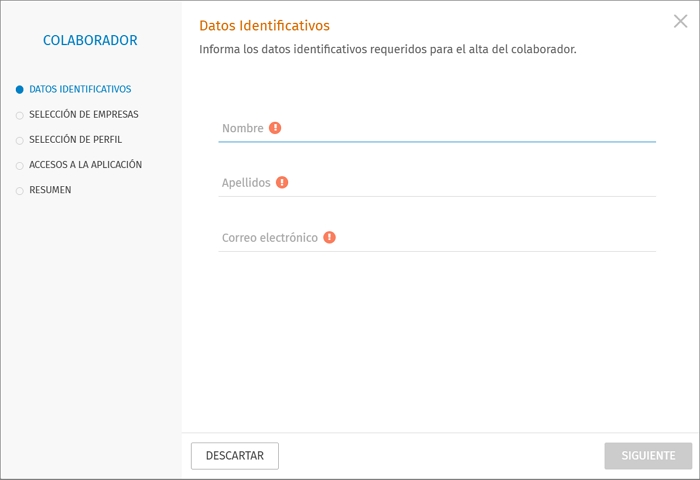Click the warning icon beside Correo electrónico
The image size is (700, 480).
(329, 238)
